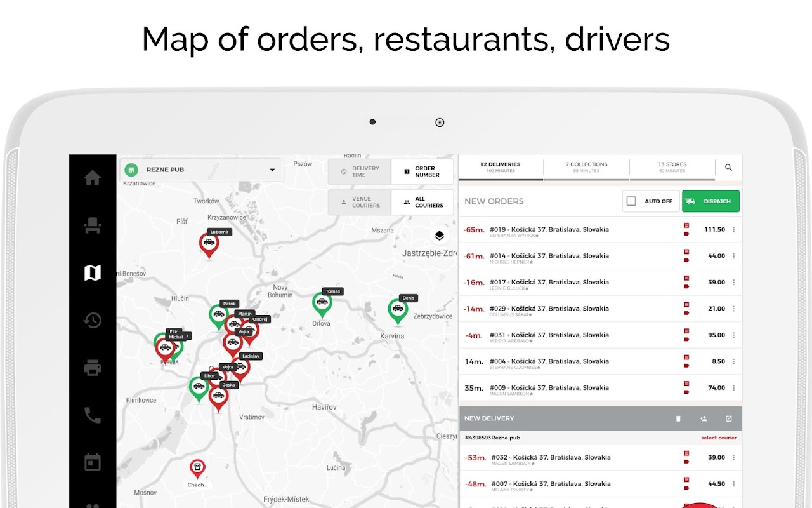This screenshot has width=812, height=508.
Task: Click Tomáš's green car pin on map
Action: pyautogui.click(x=322, y=304)
